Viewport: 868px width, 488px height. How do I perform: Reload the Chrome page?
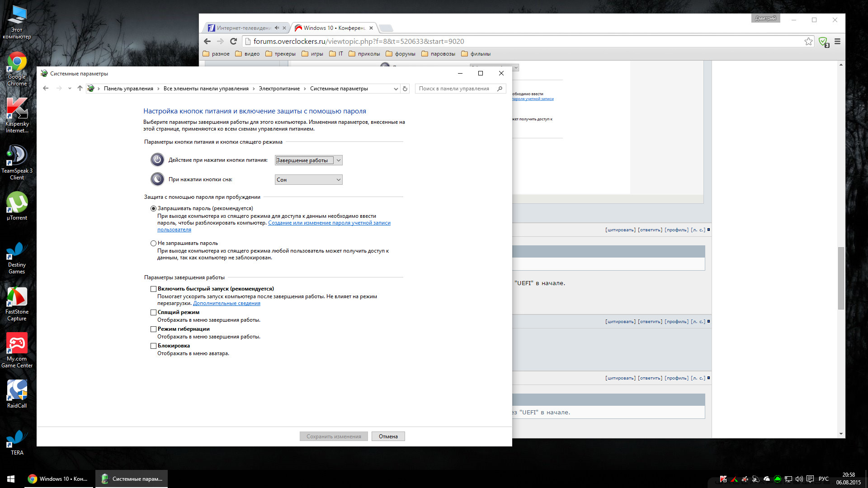click(x=233, y=42)
